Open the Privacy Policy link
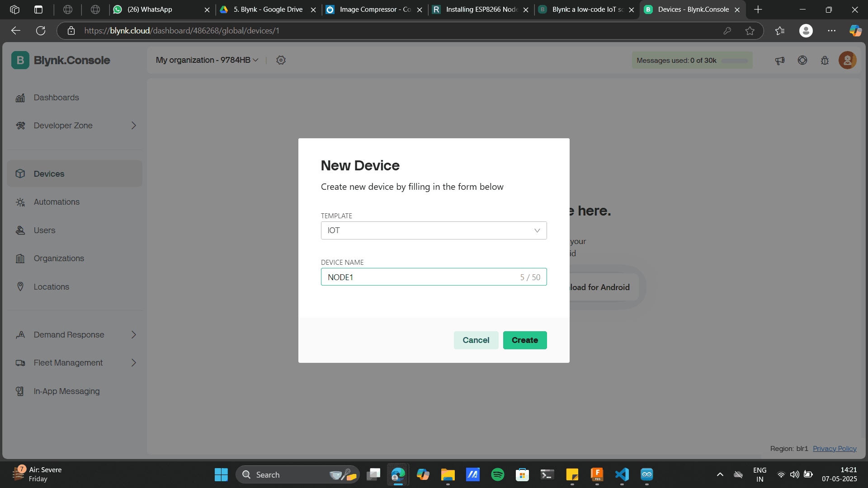The height and width of the screenshot is (488, 868). [x=835, y=449]
